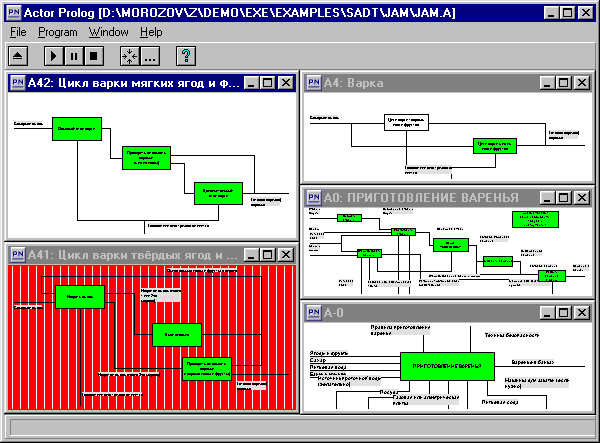Select the middle green block in A42 diagram
This screenshot has width=600, height=443.
(147, 158)
